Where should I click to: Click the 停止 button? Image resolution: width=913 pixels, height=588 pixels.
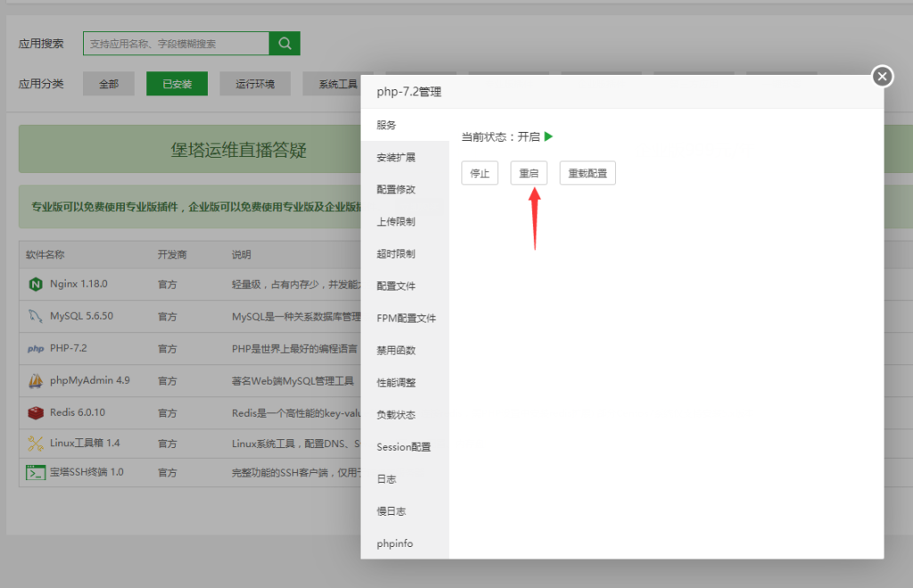click(480, 174)
